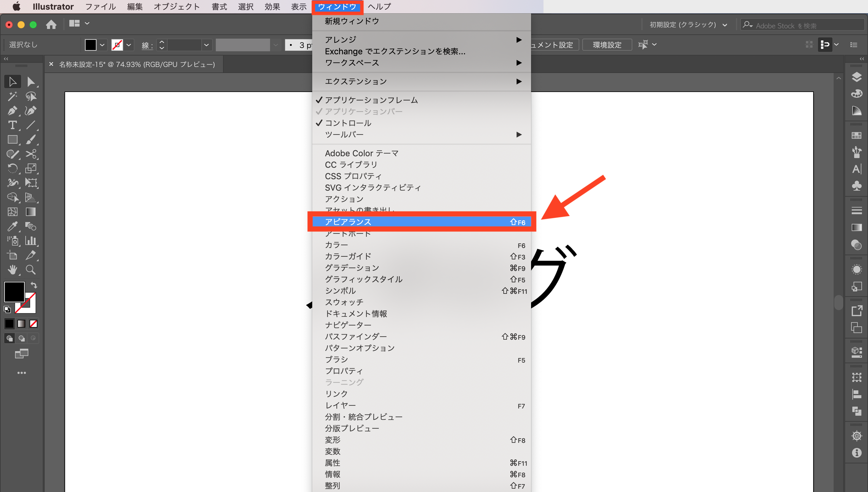Select the Direct Selection tool
This screenshot has width=868, height=492.
tap(31, 82)
